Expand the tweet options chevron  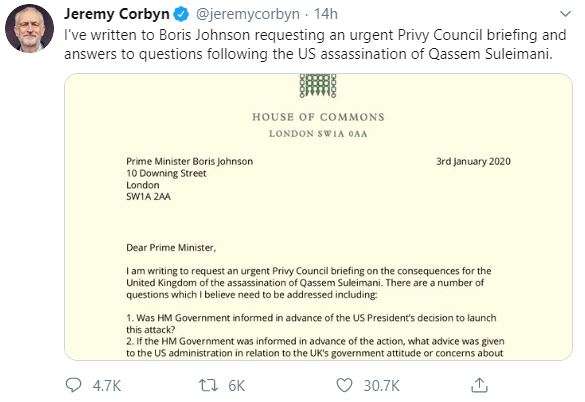(x=566, y=14)
